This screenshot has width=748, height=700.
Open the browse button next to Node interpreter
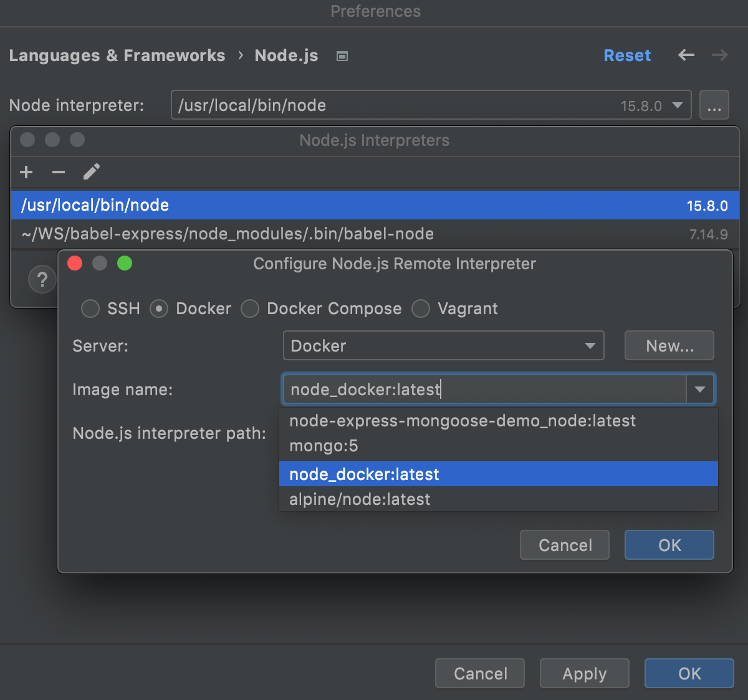point(714,105)
